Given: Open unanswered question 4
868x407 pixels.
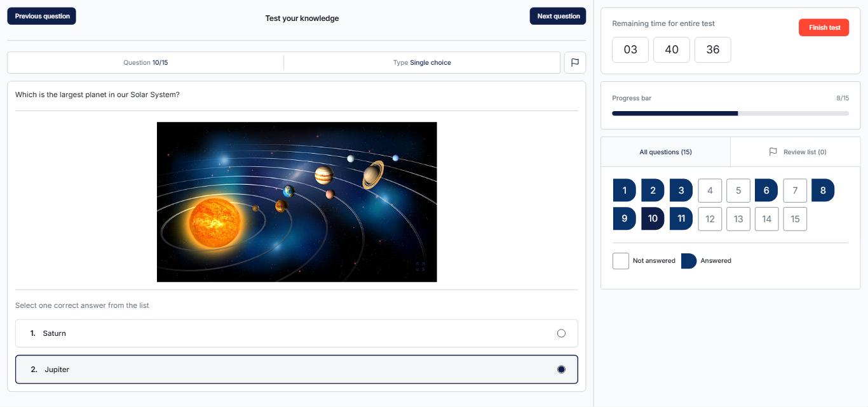Looking at the screenshot, I should 710,190.
